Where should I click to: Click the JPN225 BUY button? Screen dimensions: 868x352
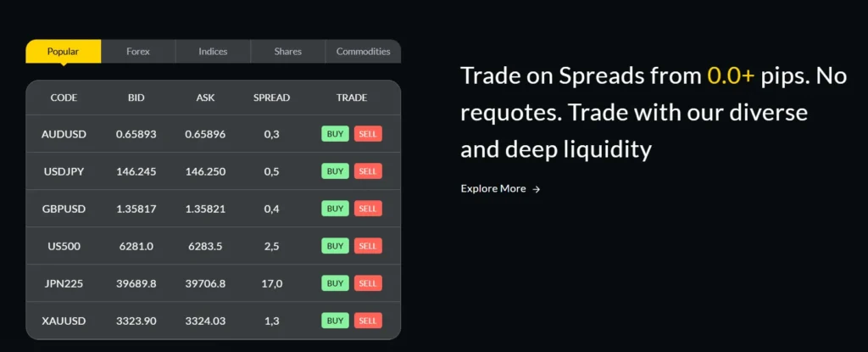(335, 283)
